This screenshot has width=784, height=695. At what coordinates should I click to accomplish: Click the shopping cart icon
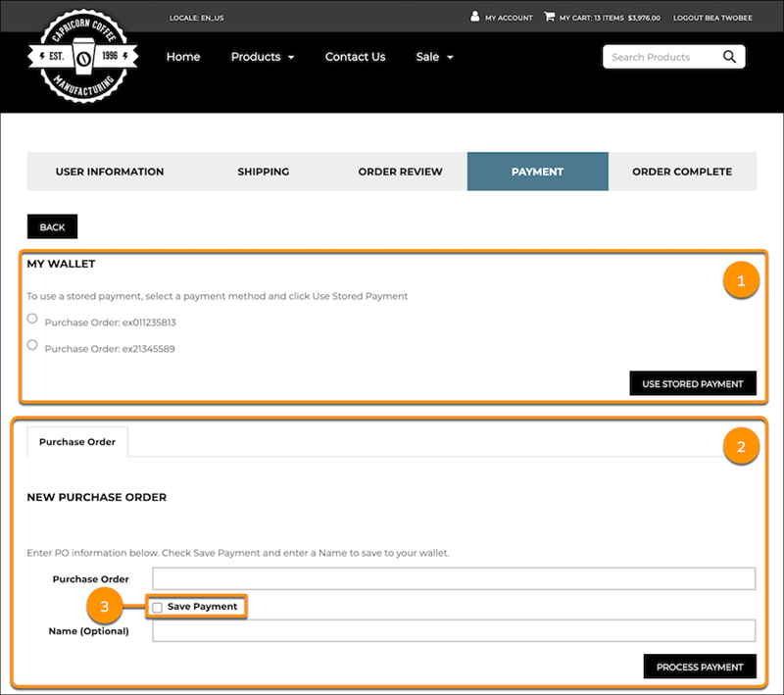point(549,17)
